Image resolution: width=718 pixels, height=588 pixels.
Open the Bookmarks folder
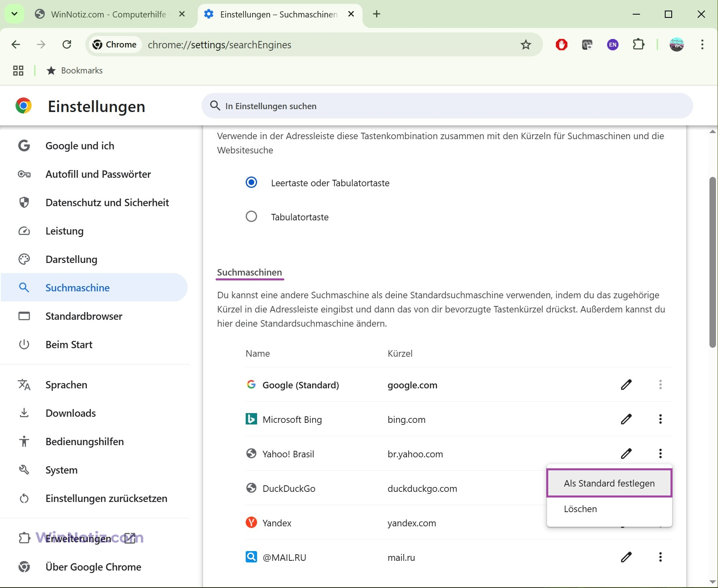[x=75, y=71]
